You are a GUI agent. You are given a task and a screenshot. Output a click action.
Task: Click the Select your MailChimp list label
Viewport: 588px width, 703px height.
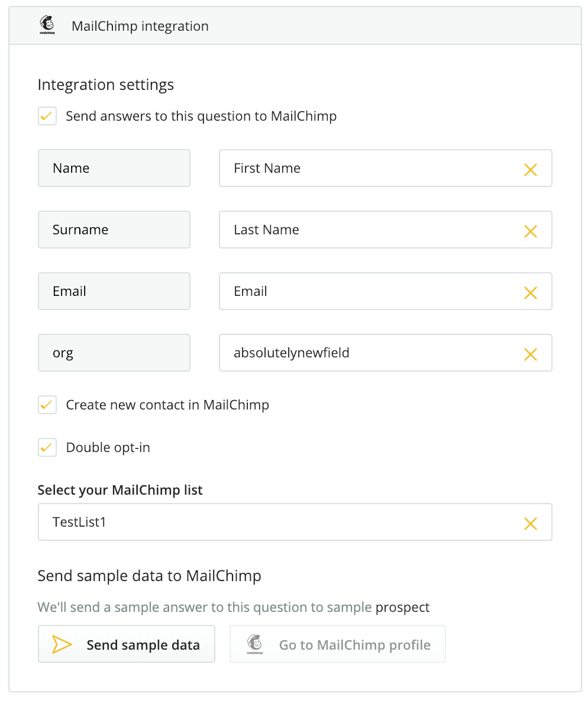tap(120, 490)
